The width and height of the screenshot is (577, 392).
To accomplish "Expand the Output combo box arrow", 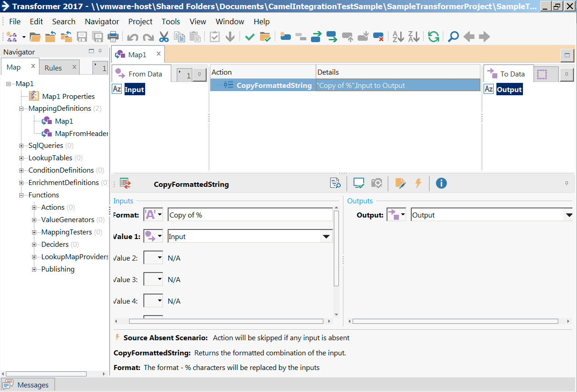I will [569, 215].
